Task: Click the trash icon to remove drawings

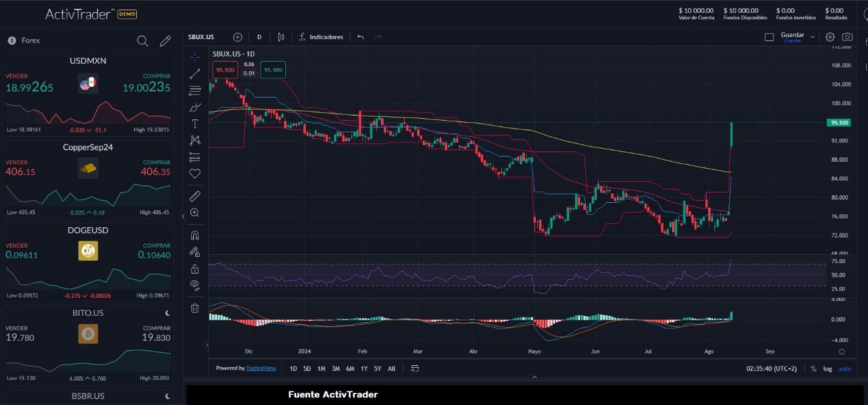Action: tap(195, 308)
